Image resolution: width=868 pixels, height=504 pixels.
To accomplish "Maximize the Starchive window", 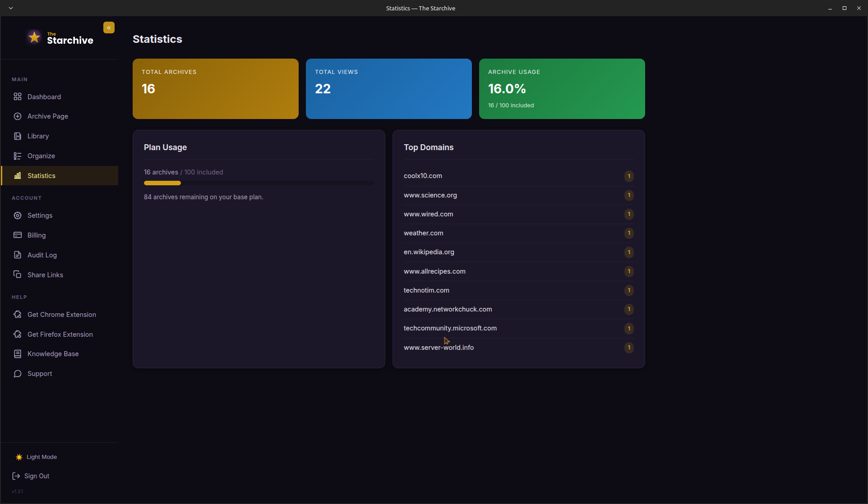I will (845, 8).
